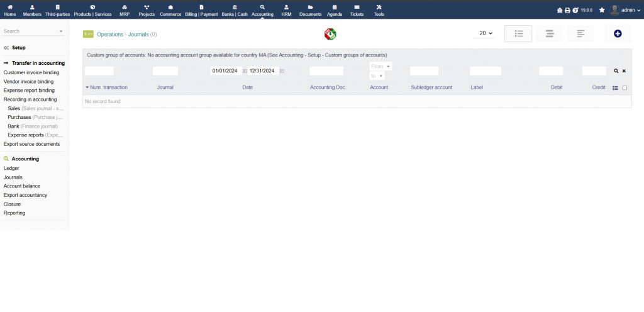Open Recording in accounting

tap(30, 99)
